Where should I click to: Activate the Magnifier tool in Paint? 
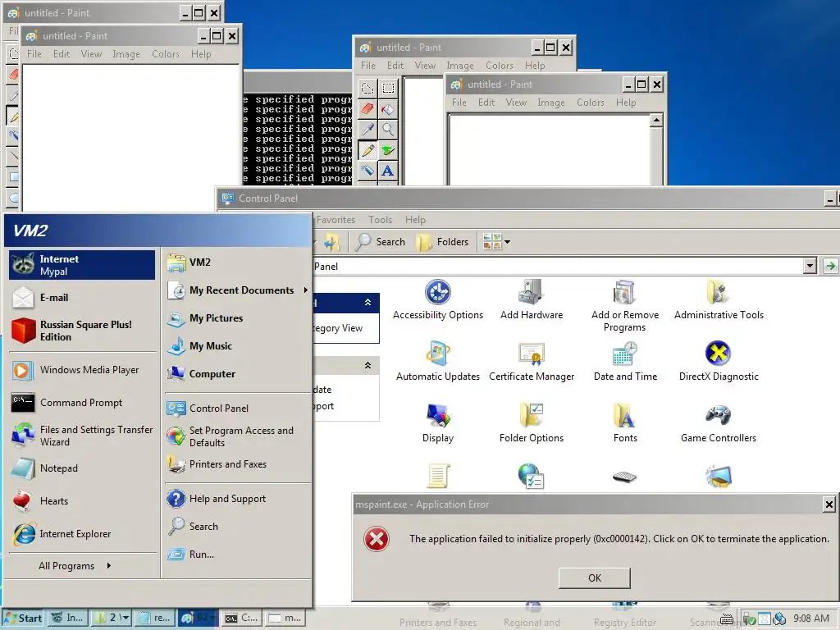[388, 129]
